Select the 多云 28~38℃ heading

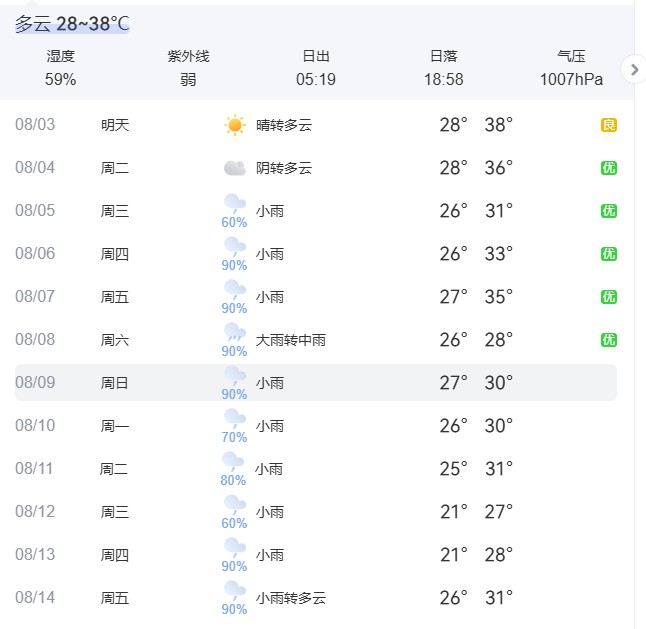point(73,24)
